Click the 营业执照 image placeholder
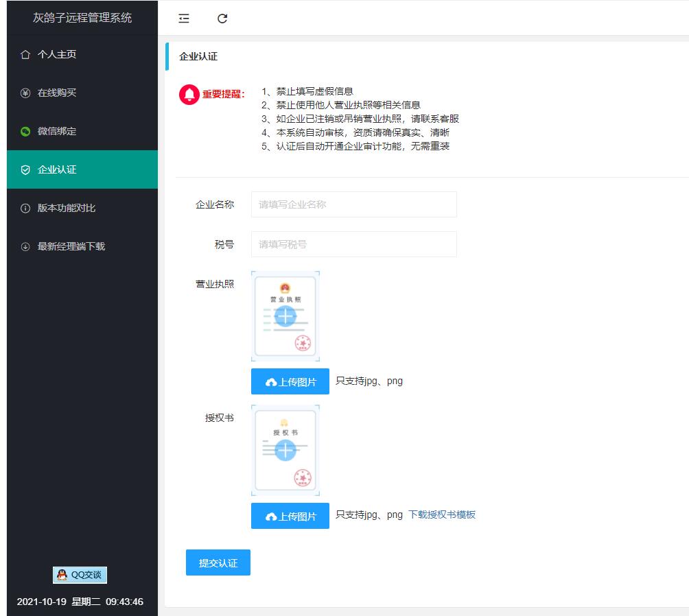The image size is (689, 616). (285, 316)
